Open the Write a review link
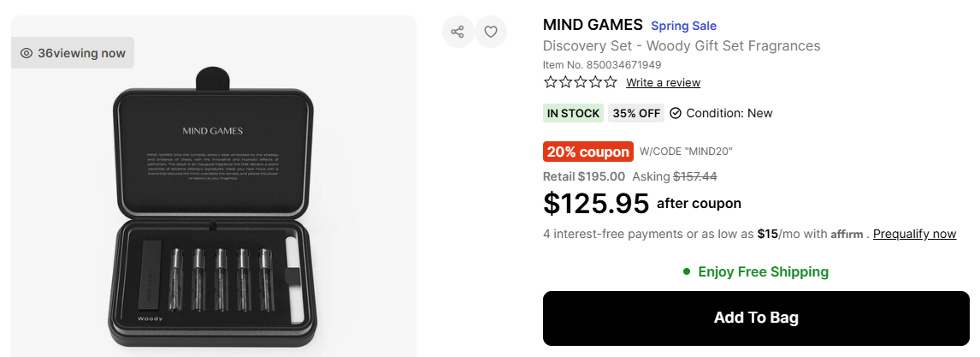The image size is (980, 357). point(663,83)
